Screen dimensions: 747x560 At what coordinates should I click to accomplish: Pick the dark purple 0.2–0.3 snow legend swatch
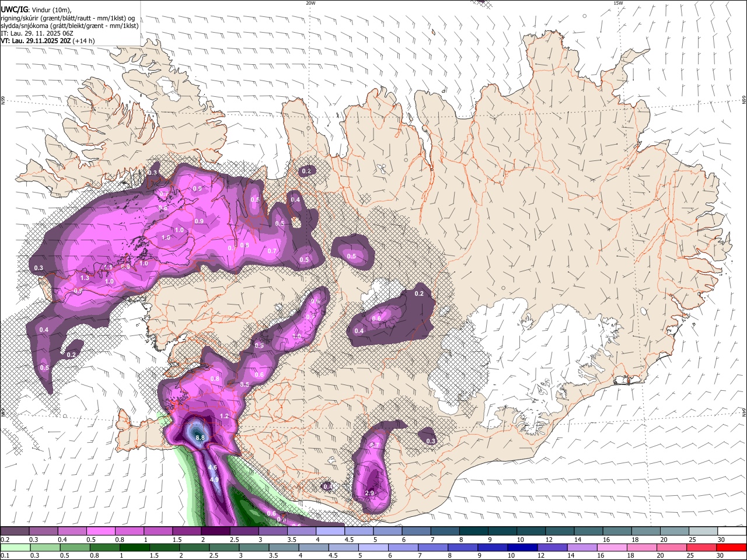(15, 531)
